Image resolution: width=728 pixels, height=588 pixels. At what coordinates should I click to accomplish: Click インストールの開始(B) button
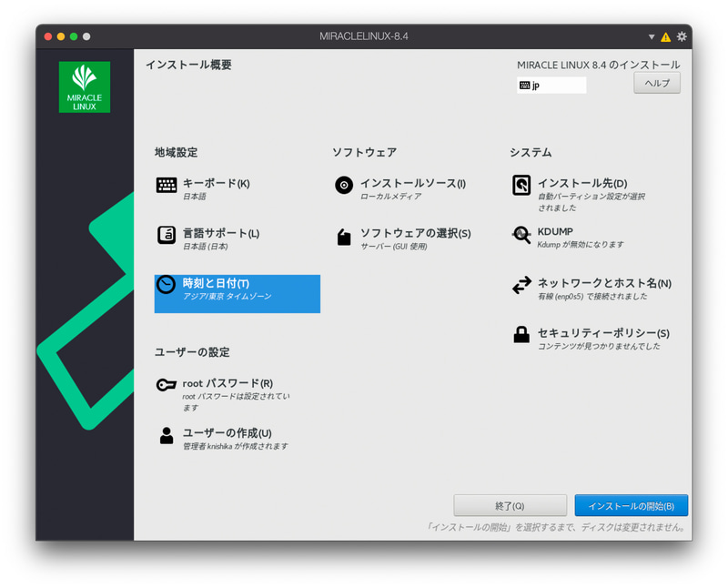[631, 506]
